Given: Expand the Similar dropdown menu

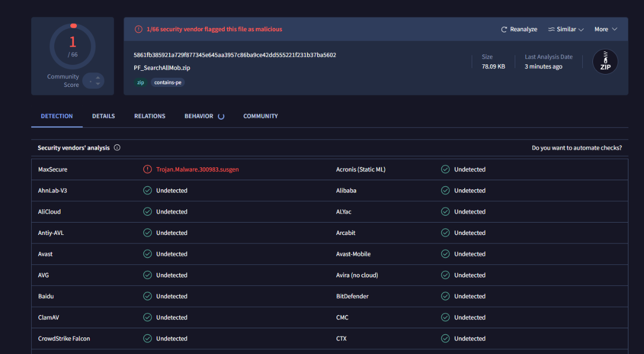Looking at the screenshot, I should click(x=566, y=29).
